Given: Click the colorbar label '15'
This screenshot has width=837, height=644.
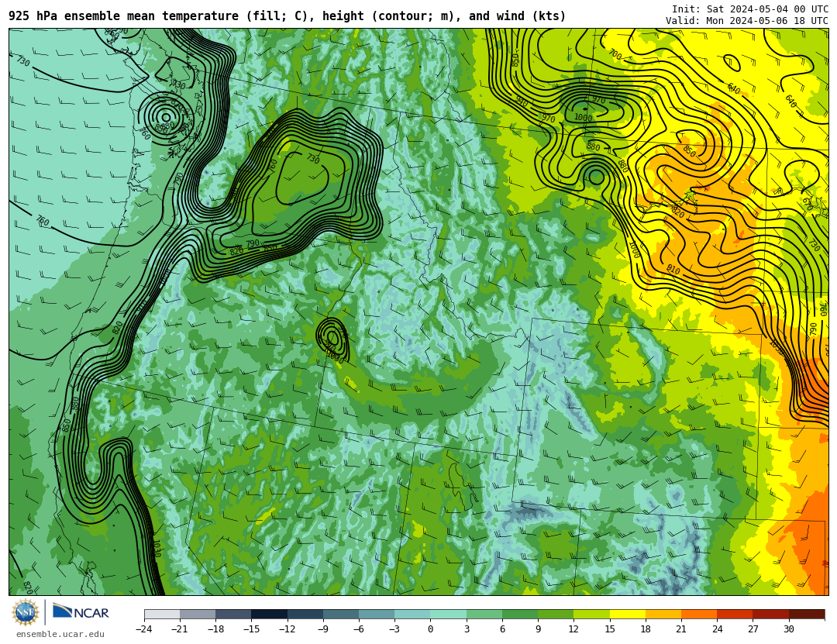Looking at the screenshot, I should coord(610,629).
